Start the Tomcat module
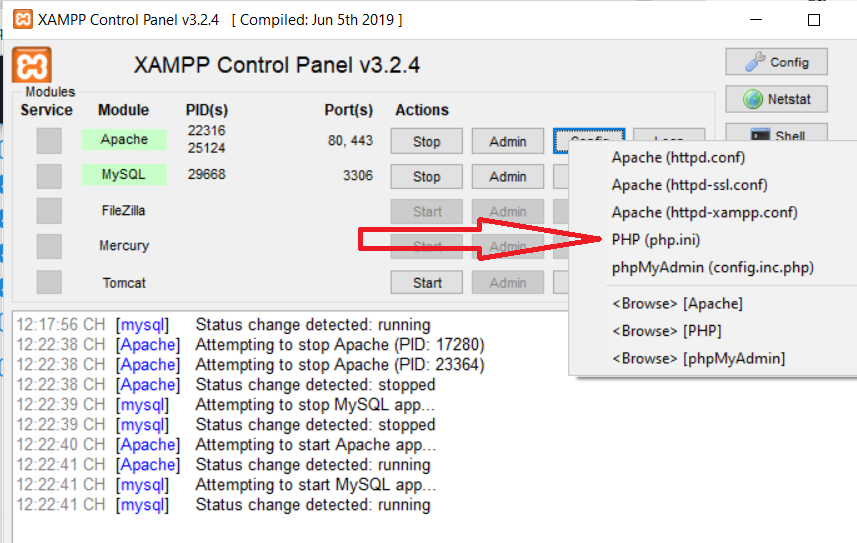This screenshot has height=543, width=857. point(426,283)
